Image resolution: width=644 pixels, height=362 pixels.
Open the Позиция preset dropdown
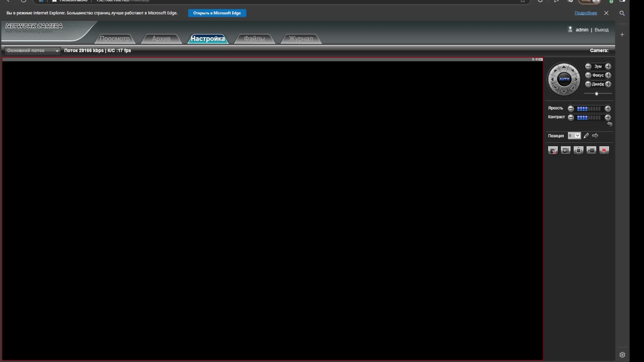click(x=574, y=136)
